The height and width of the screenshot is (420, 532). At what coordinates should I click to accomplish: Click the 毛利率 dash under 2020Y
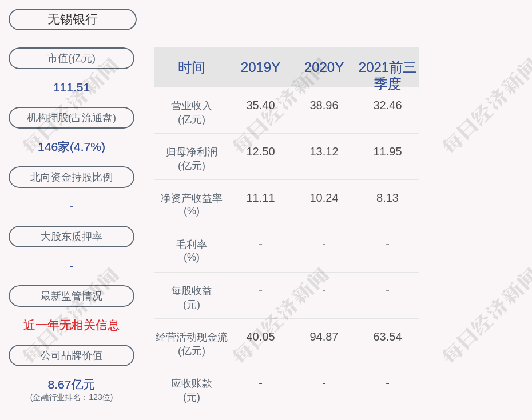(324, 244)
